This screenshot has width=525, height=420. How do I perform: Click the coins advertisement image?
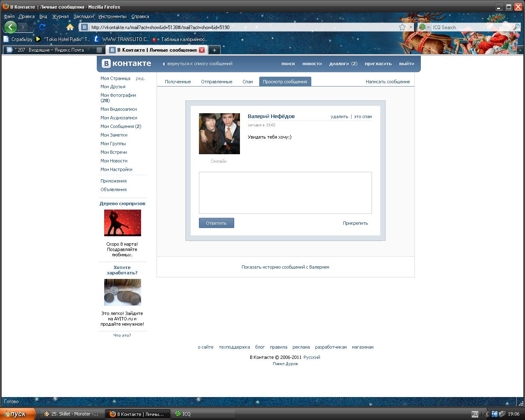point(123,292)
